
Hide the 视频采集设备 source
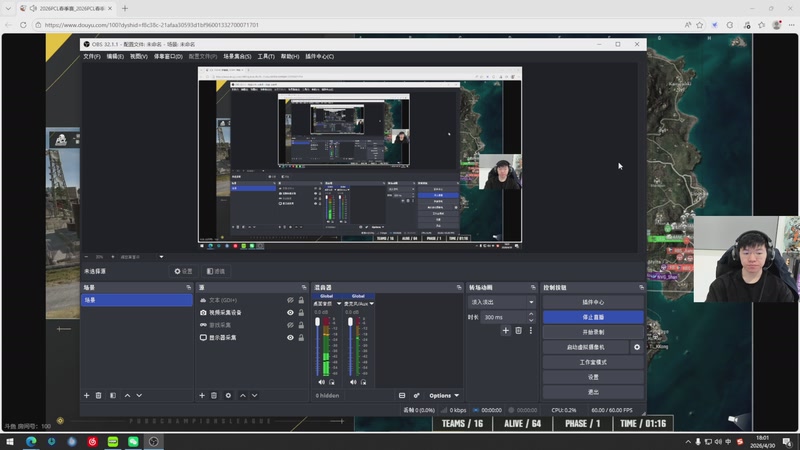pyautogui.click(x=290, y=312)
